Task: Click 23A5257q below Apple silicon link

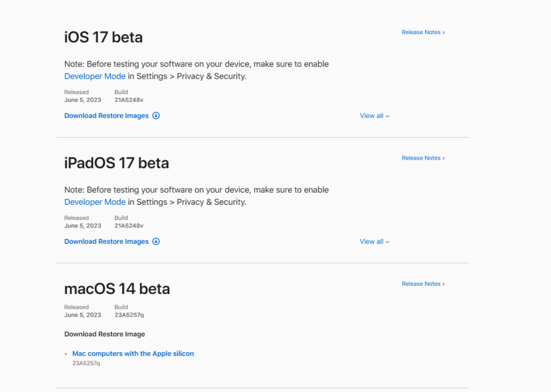Action: point(86,363)
